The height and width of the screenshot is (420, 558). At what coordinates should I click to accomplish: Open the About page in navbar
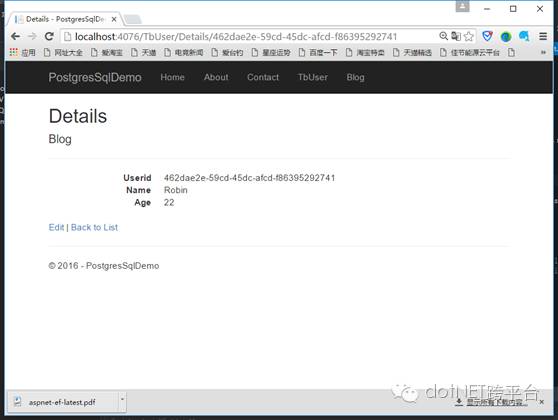pyautogui.click(x=216, y=77)
